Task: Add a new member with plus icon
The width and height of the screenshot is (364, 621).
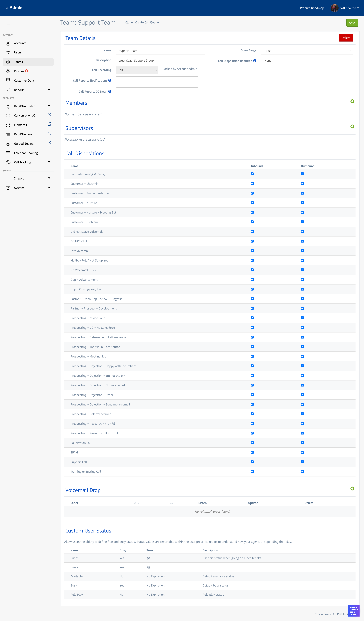Action: click(352, 101)
